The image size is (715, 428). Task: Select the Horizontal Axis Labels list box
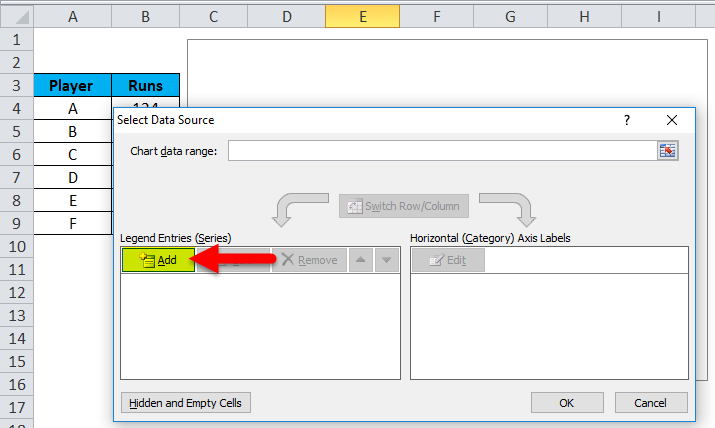pyautogui.click(x=549, y=326)
